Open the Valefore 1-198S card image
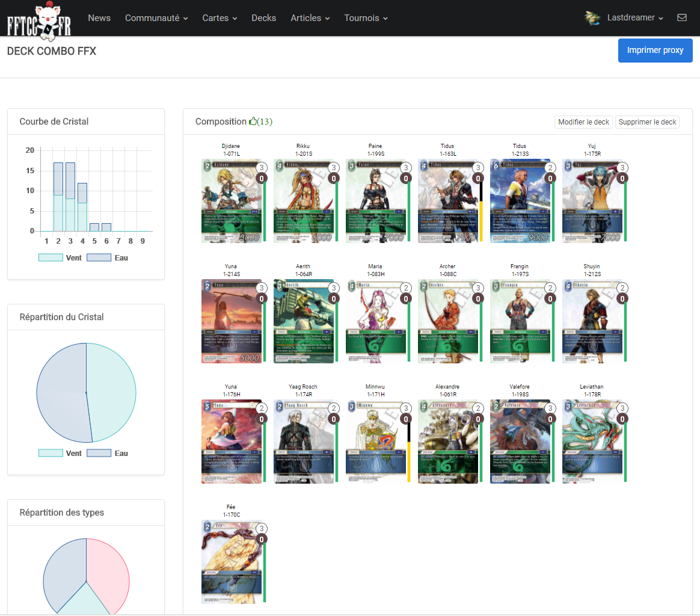 (520, 442)
